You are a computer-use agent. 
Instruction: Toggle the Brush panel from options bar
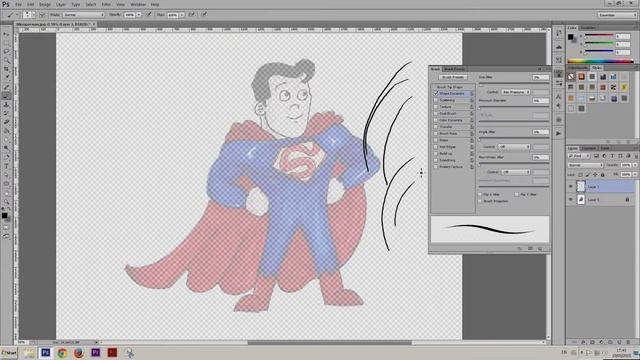42,15
